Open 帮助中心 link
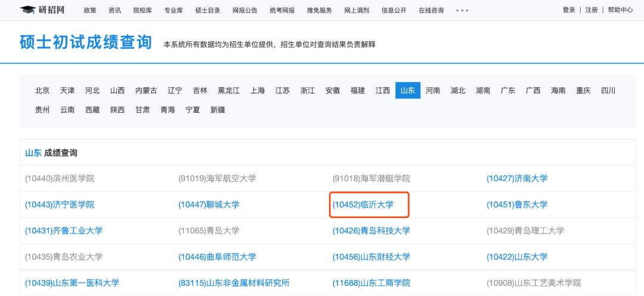 (x=620, y=10)
